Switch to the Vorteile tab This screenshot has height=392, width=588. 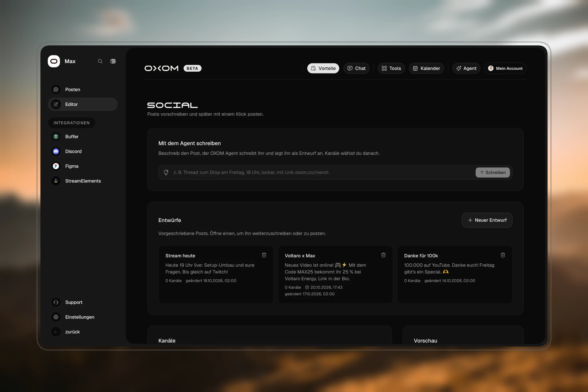(x=323, y=68)
